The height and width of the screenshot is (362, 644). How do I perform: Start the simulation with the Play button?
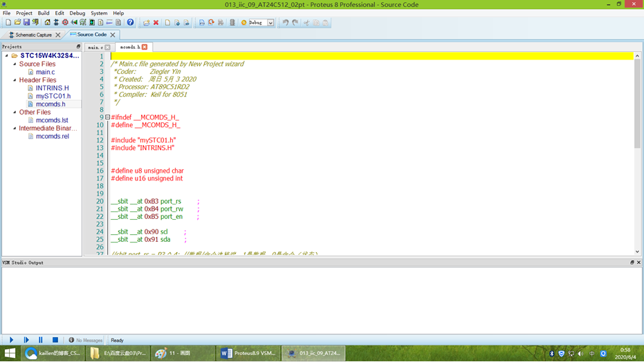pyautogui.click(x=11, y=340)
